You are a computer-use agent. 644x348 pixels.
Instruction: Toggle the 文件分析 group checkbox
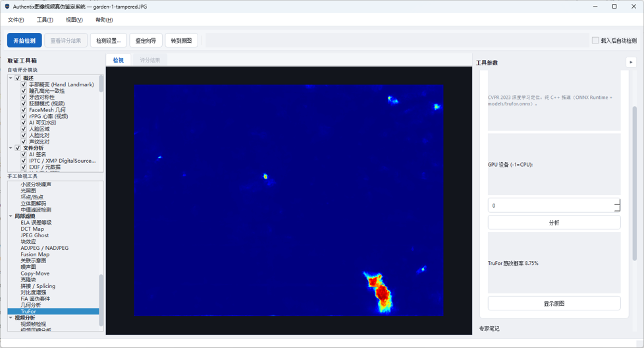point(18,148)
